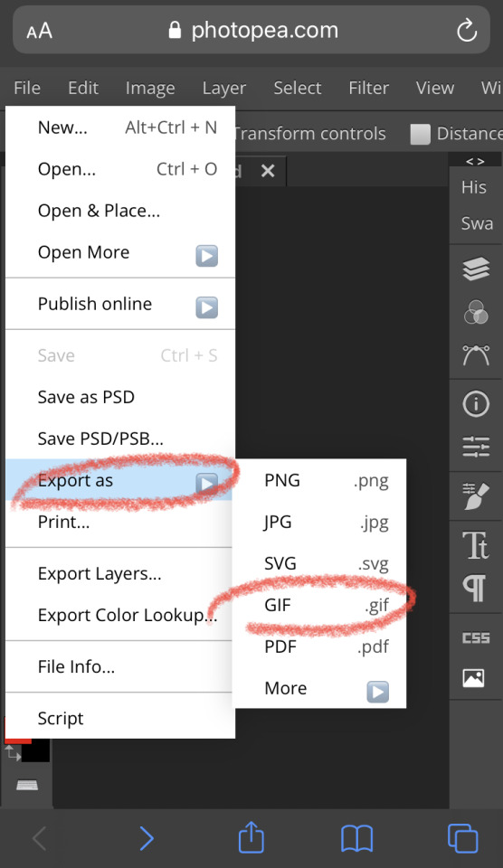Choose Export Color Lookup...
Image resolution: width=503 pixels, height=868 pixels.
(120, 615)
